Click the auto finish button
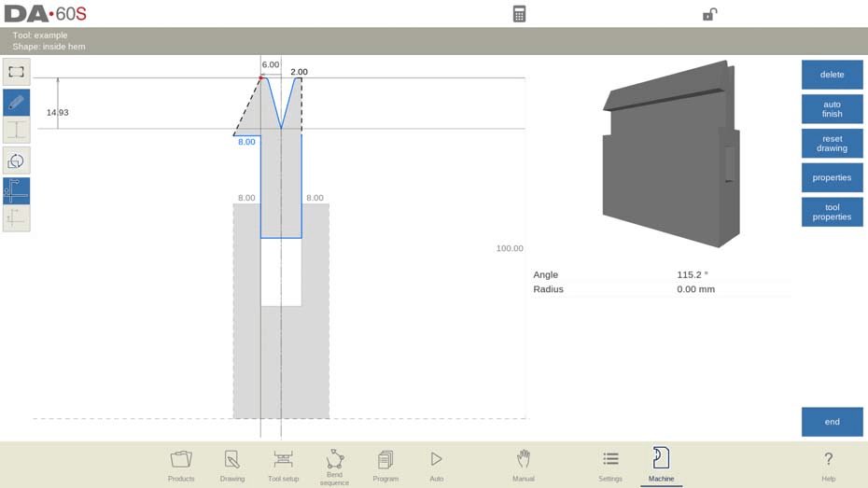The image size is (868, 488). pos(832,109)
